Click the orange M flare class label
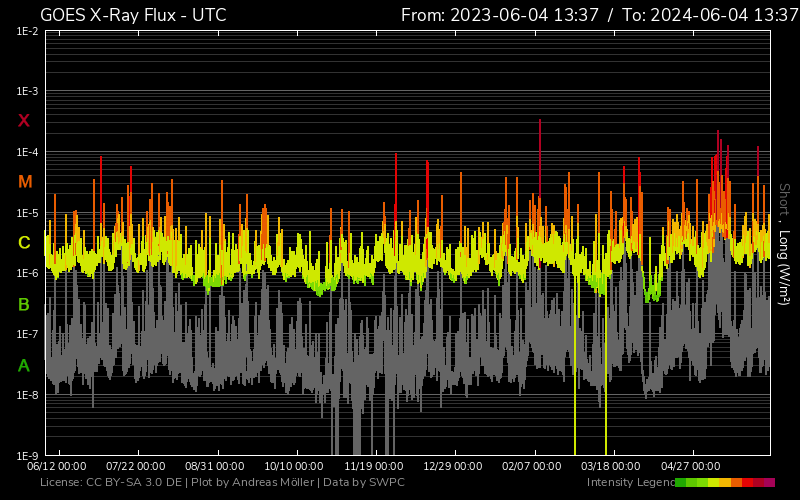The image size is (800, 500). point(25,182)
